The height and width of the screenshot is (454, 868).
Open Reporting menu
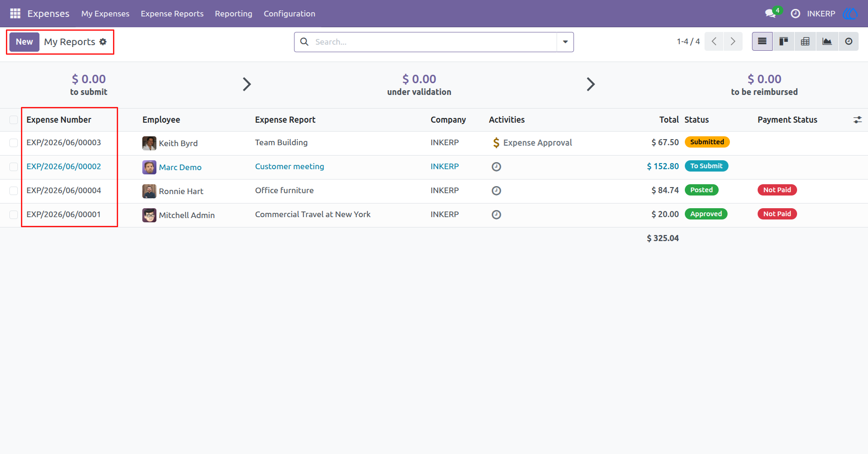(x=233, y=14)
